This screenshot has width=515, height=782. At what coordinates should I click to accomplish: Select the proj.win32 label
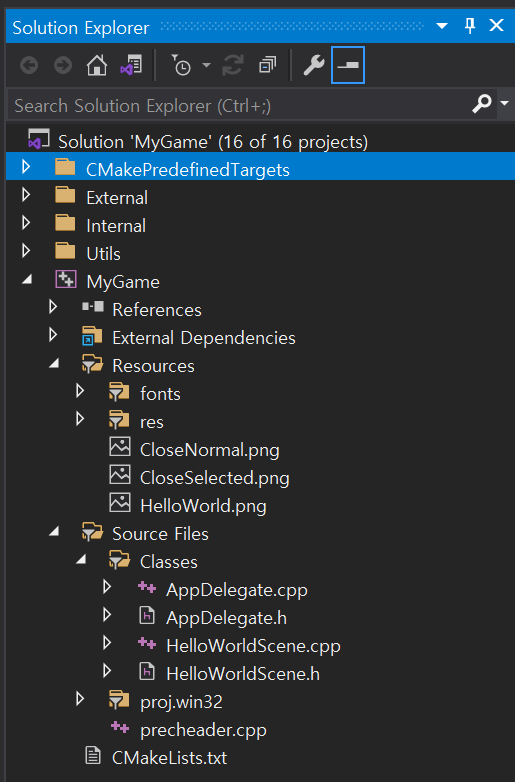(181, 702)
